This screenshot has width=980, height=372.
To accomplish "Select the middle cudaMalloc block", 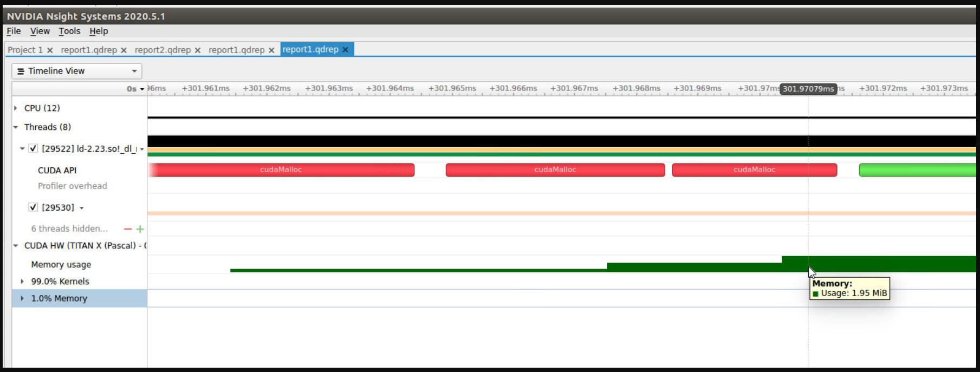I will [x=555, y=170].
